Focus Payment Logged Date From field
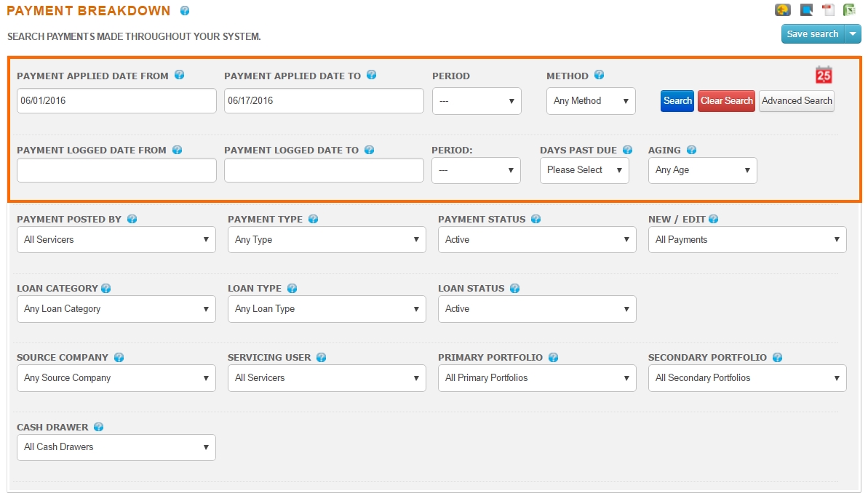The height and width of the screenshot is (501, 868). (x=117, y=169)
